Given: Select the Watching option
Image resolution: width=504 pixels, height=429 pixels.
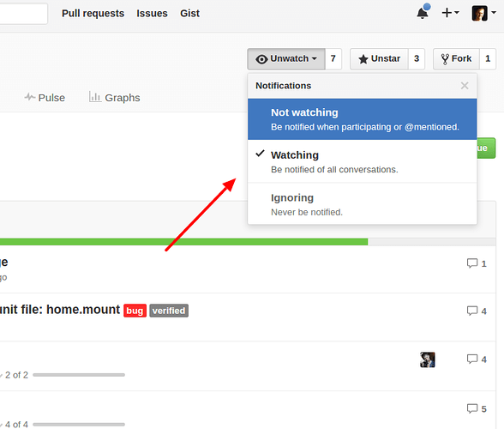Looking at the screenshot, I should tap(363, 161).
